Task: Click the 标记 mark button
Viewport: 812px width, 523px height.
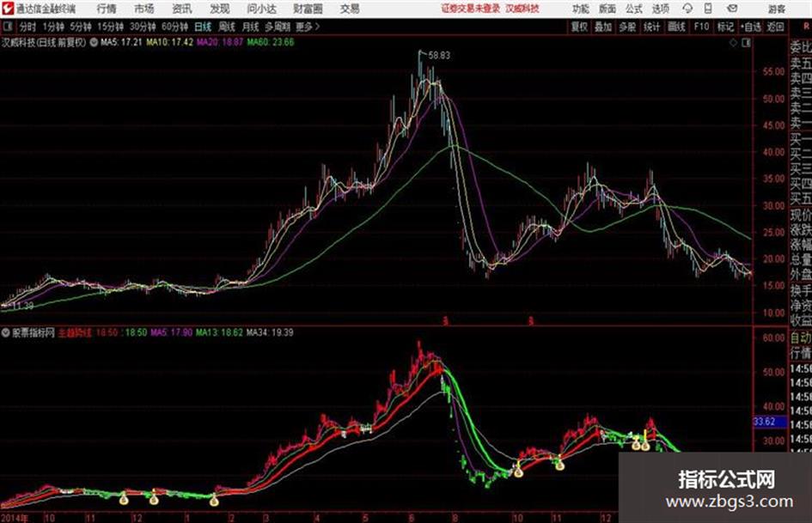Action: click(x=725, y=27)
